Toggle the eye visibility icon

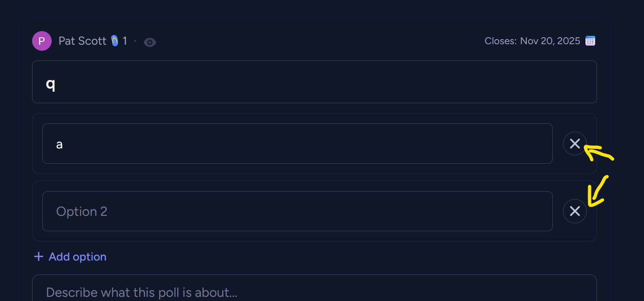point(150,42)
